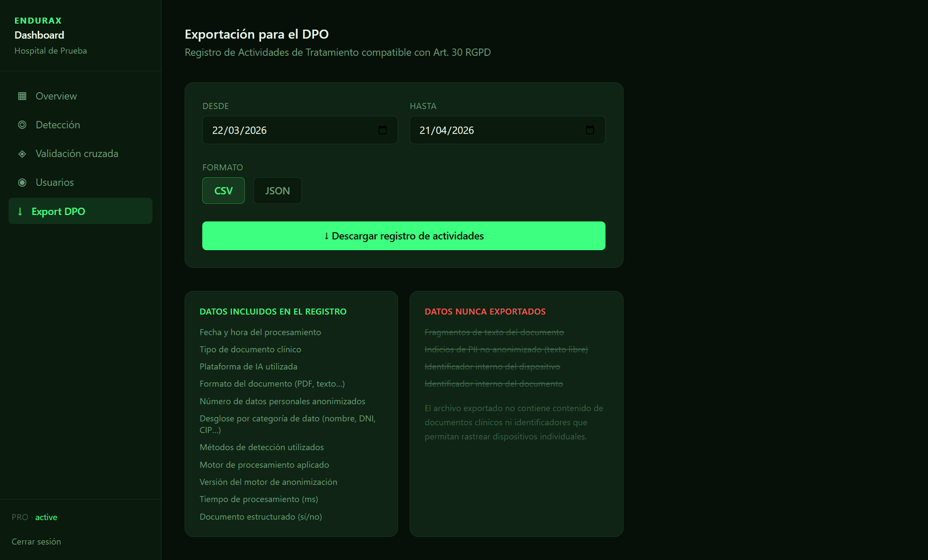Viewport: 928px width, 560px height.
Task: Click the Export DPO download arrow icon
Action: (20, 211)
